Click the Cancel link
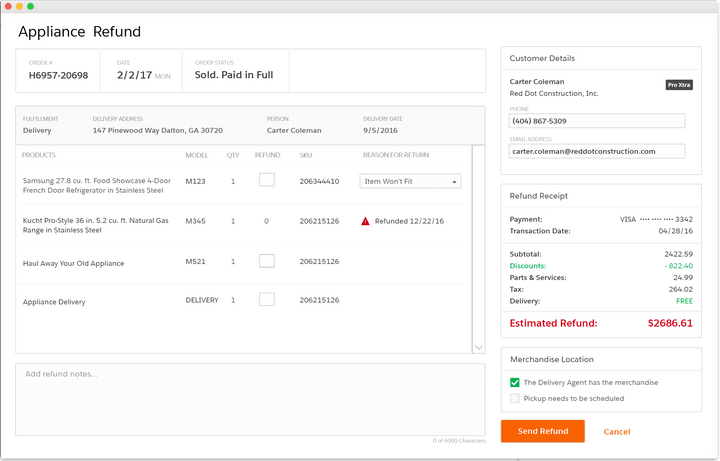720x461 pixels. (x=617, y=432)
